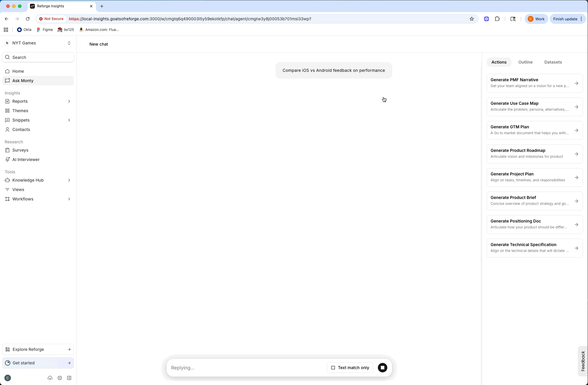Click the cloud upload icon at bottom

[x=50, y=378]
